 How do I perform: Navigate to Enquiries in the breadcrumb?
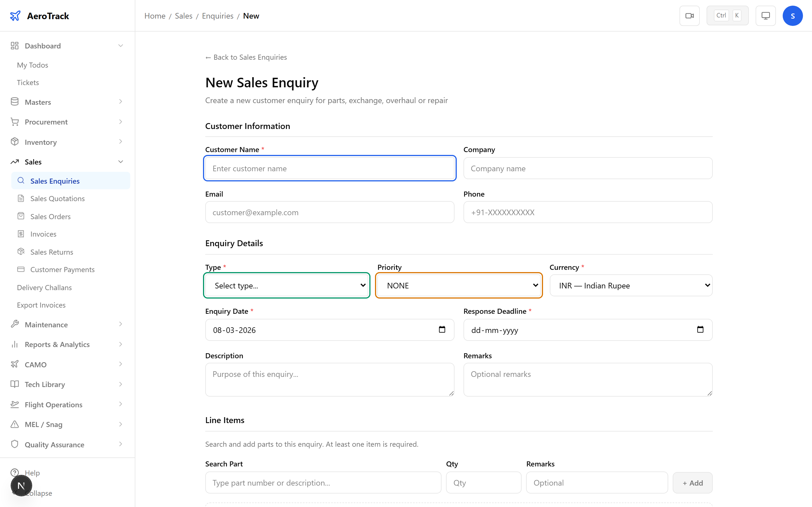coord(217,15)
